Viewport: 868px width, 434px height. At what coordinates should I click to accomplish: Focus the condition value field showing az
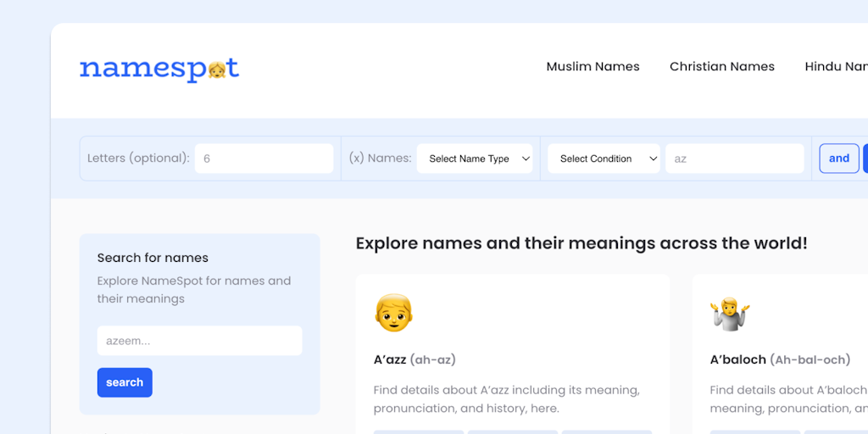pyautogui.click(x=734, y=159)
